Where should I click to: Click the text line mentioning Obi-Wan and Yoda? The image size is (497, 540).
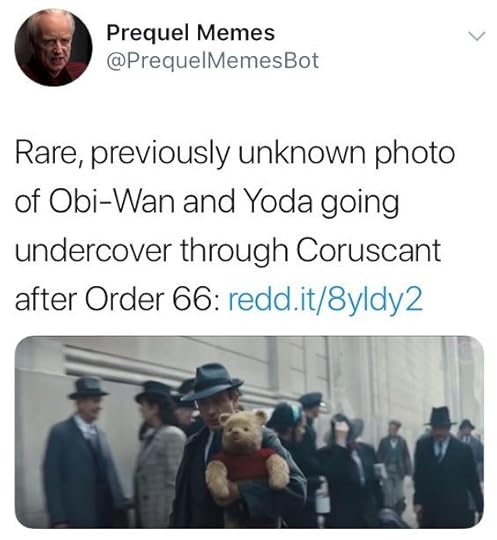point(207,201)
